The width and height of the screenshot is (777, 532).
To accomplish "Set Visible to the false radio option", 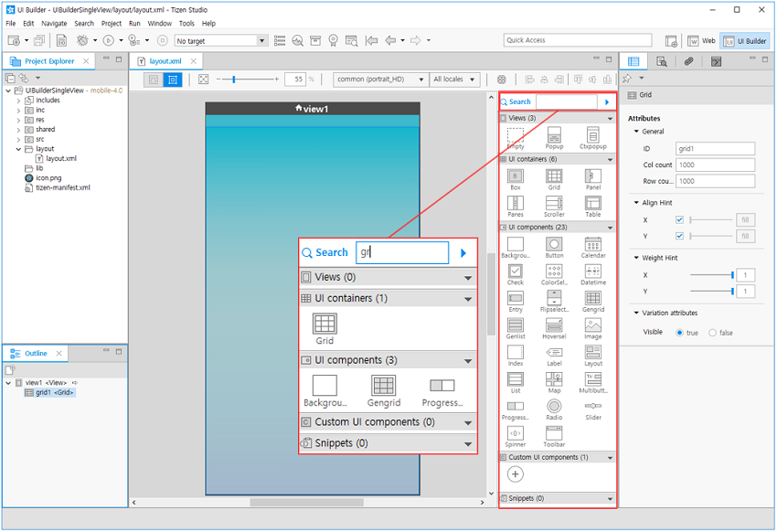I will pyautogui.click(x=714, y=333).
